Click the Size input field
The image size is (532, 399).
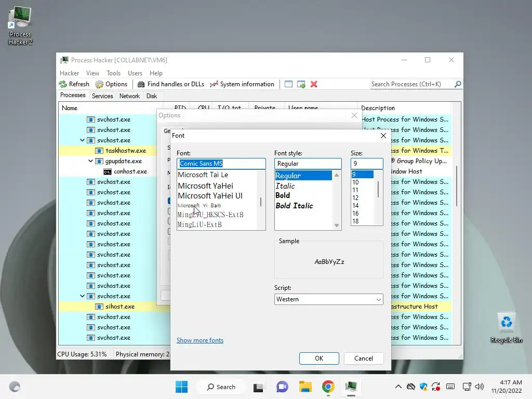[x=367, y=164]
